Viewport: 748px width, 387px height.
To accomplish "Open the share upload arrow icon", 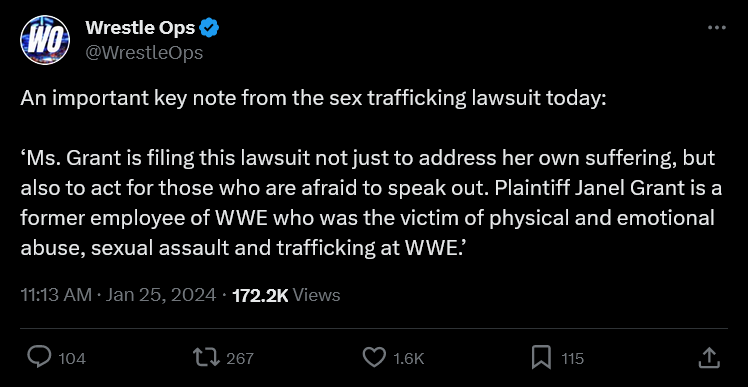I will point(708,358).
